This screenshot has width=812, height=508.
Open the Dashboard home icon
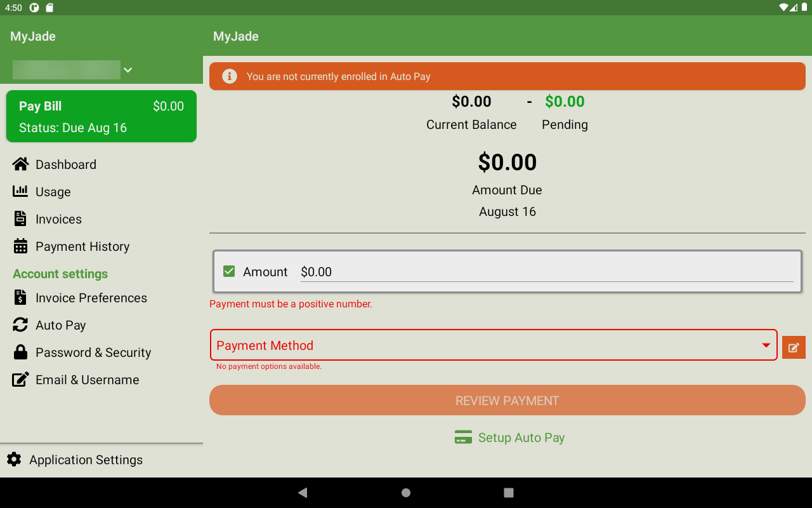tap(20, 164)
